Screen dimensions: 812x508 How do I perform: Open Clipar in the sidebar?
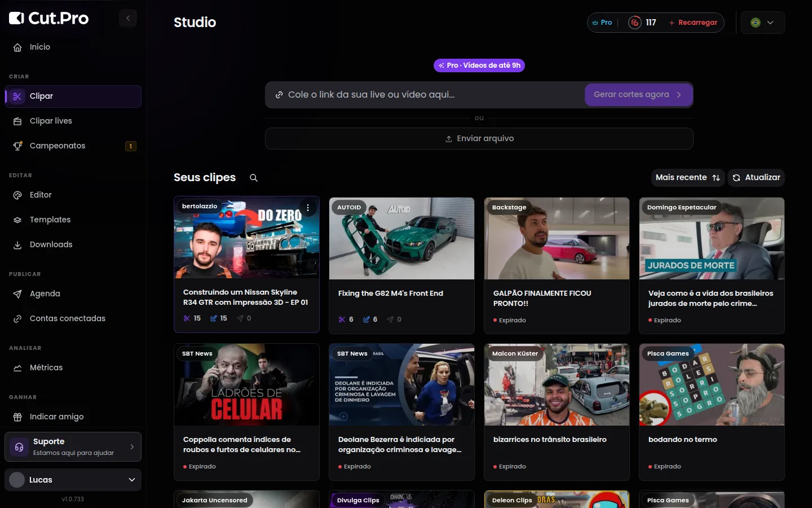[x=73, y=96]
